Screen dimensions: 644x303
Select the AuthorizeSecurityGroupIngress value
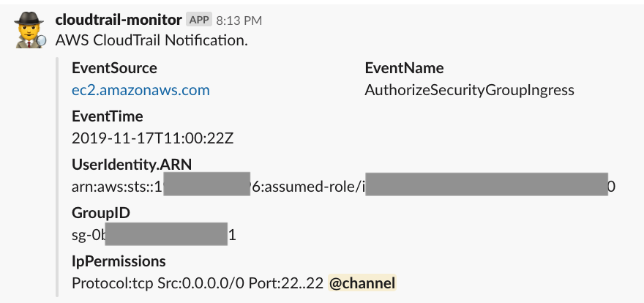tap(469, 90)
